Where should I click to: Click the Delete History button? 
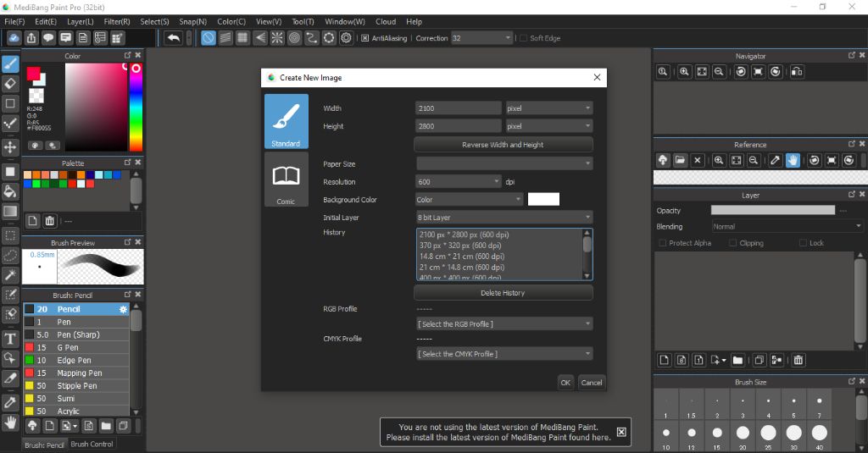pyautogui.click(x=504, y=293)
